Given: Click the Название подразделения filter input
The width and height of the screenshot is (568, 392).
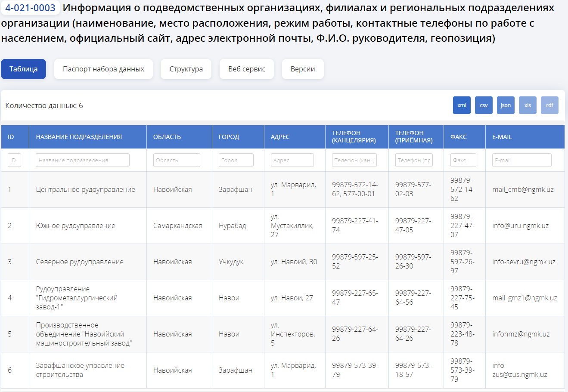Looking at the screenshot, I should coord(82,160).
